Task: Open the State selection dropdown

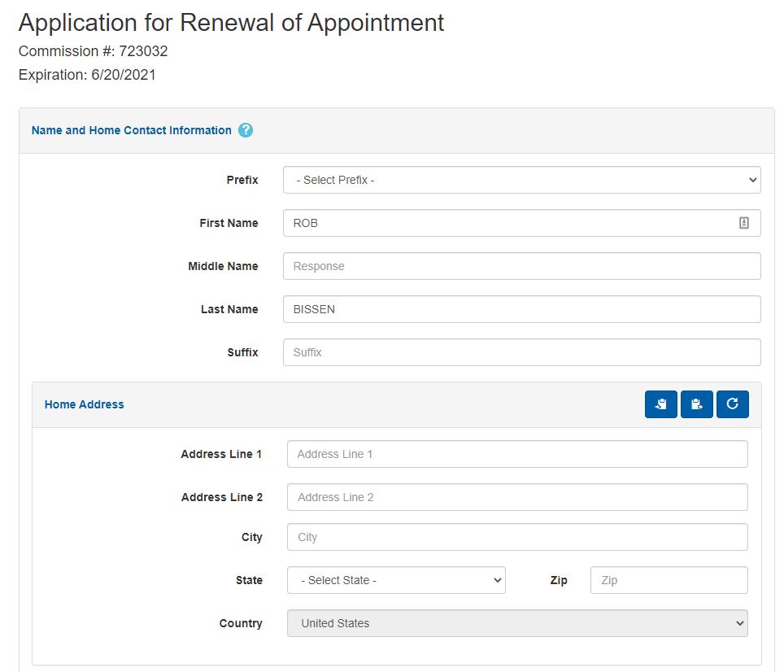Action: (x=396, y=580)
